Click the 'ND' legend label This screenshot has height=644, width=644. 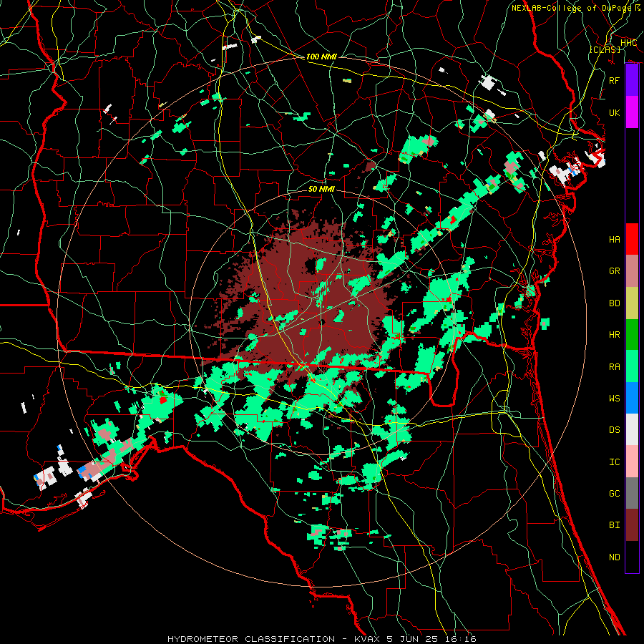pos(615,557)
